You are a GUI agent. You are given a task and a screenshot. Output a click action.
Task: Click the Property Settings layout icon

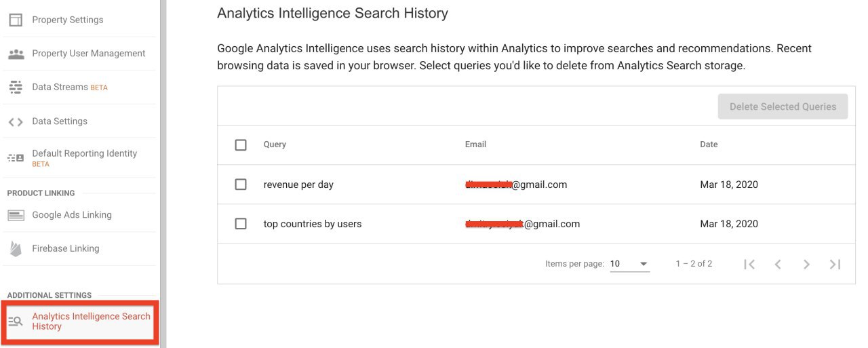[15, 20]
